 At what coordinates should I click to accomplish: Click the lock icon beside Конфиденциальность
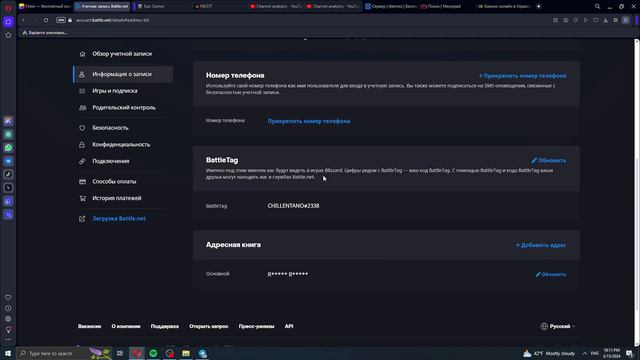(82, 144)
